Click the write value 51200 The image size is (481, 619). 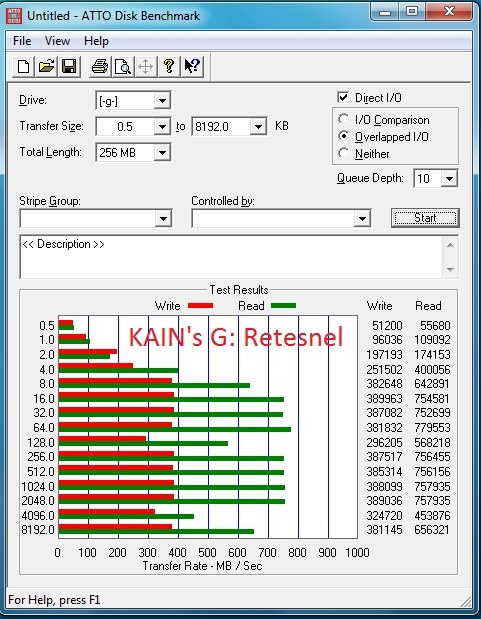tap(387, 325)
